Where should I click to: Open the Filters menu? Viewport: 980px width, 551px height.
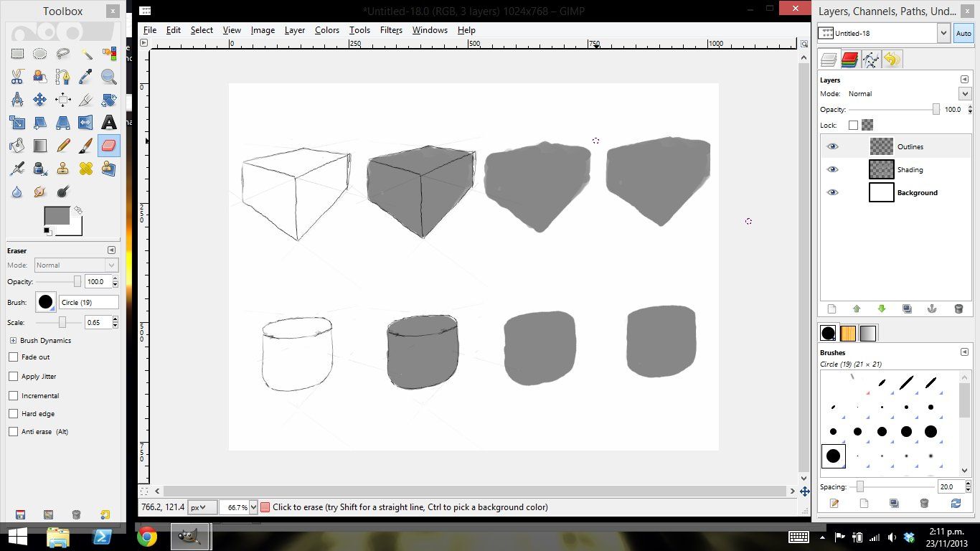coord(391,30)
